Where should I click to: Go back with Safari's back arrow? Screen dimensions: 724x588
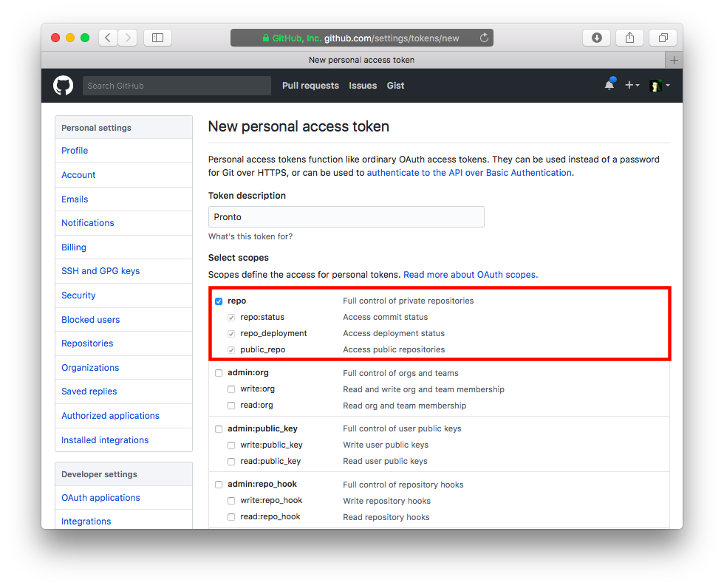(108, 38)
